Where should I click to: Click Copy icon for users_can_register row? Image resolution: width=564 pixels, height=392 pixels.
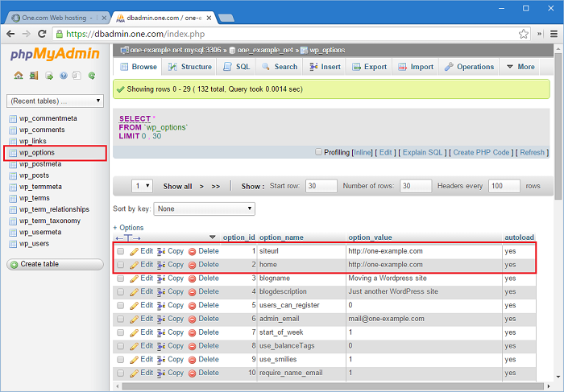tap(161, 305)
